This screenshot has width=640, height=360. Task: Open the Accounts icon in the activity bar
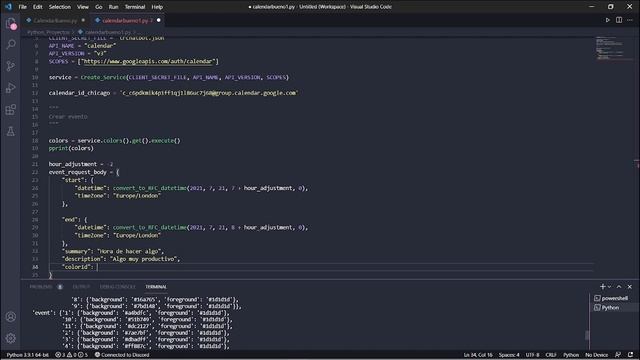[11, 316]
